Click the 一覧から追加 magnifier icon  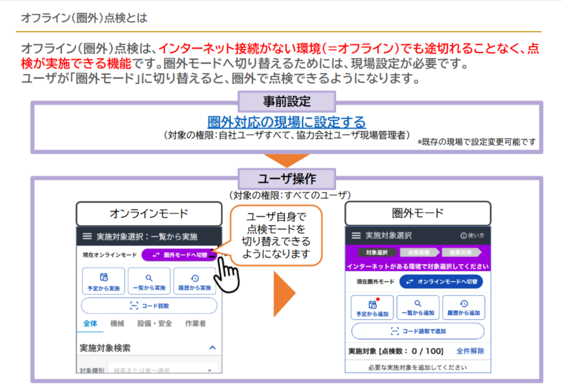418,304
